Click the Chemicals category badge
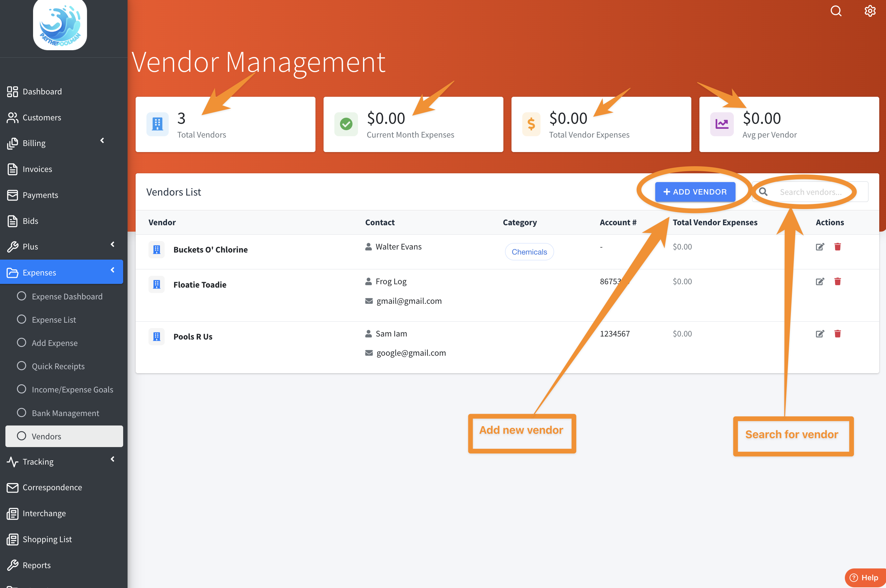Screen dimensions: 886x588 pyautogui.click(x=529, y=252)
